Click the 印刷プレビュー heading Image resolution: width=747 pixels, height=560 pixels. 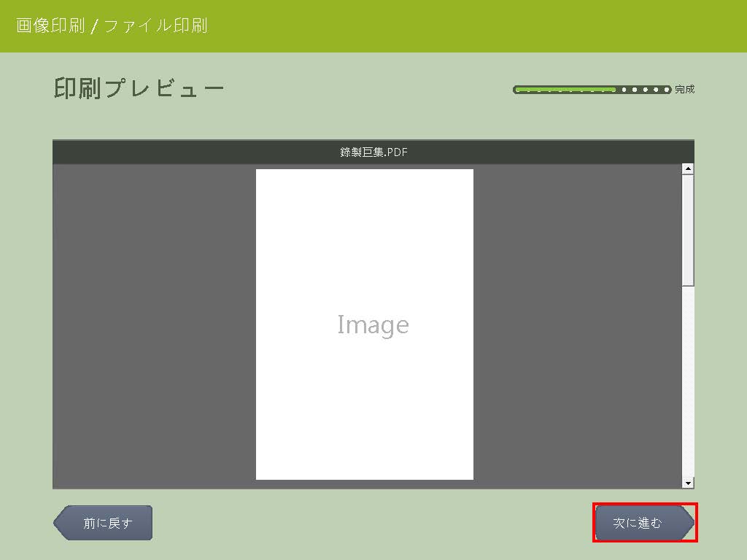pyautogui.click(x=139, y=88)
